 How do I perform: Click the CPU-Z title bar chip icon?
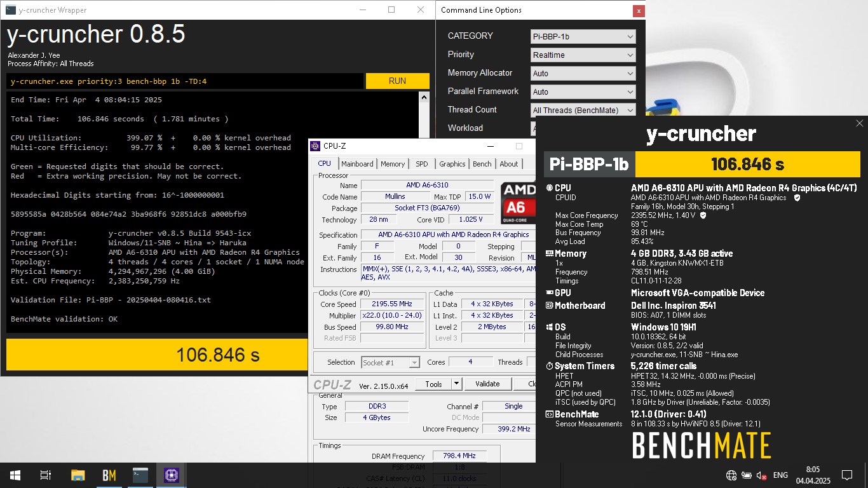coord(315,146)
